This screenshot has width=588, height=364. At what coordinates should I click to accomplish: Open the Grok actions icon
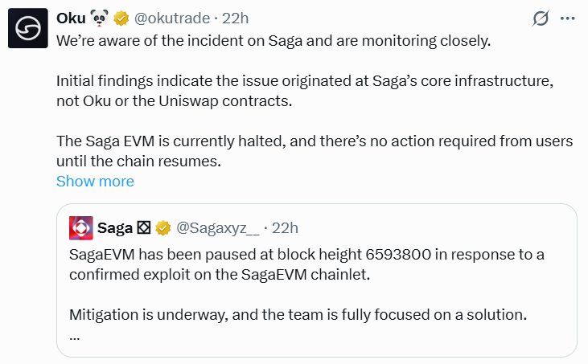coord(541,18)
